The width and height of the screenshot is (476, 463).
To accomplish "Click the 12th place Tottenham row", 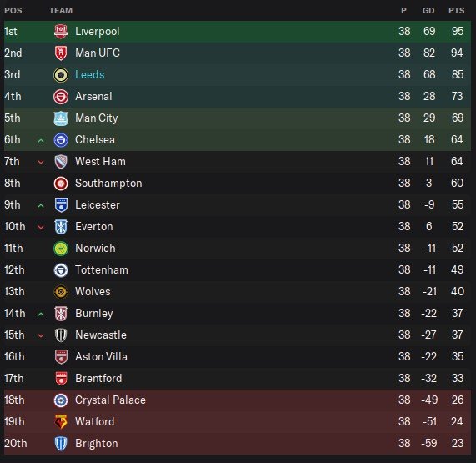I will coord(238,269).
